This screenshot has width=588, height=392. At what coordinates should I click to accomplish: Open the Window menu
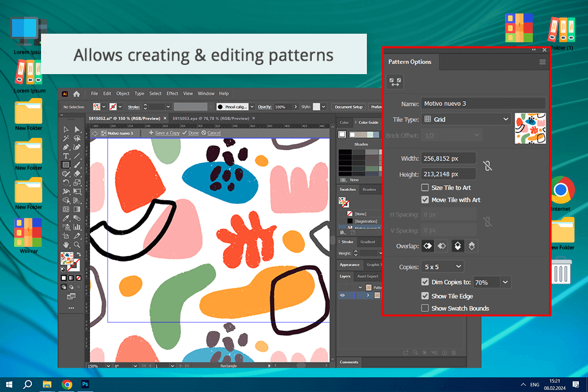point(206,94)
